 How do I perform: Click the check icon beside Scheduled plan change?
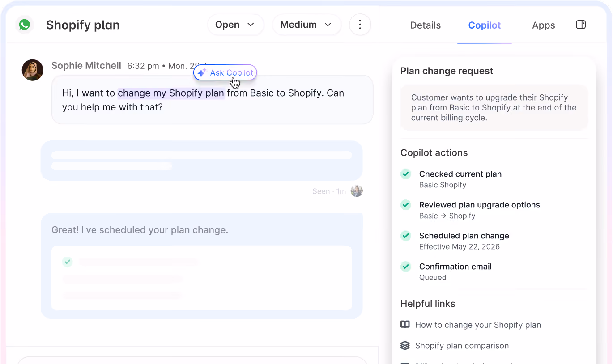[406, 236]
